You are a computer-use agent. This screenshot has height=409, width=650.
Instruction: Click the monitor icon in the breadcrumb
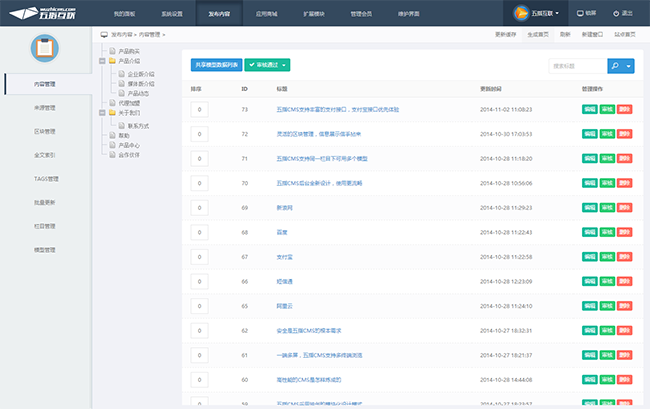point(105,34)
